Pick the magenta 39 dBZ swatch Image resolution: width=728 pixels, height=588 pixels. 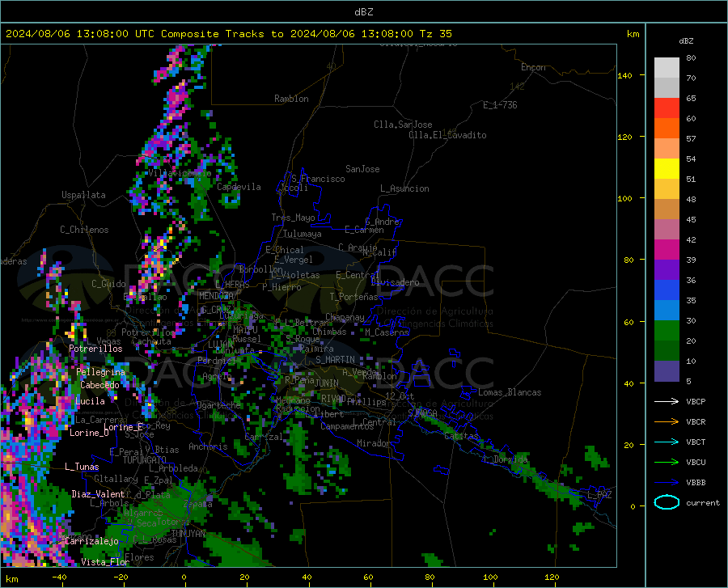pos(667,250)
